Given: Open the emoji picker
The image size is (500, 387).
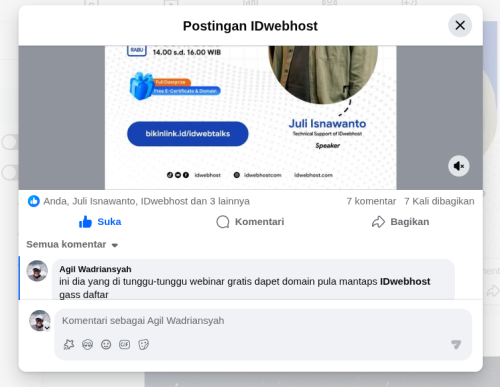Looking at the screenshot, I should (x=106, y=344).
